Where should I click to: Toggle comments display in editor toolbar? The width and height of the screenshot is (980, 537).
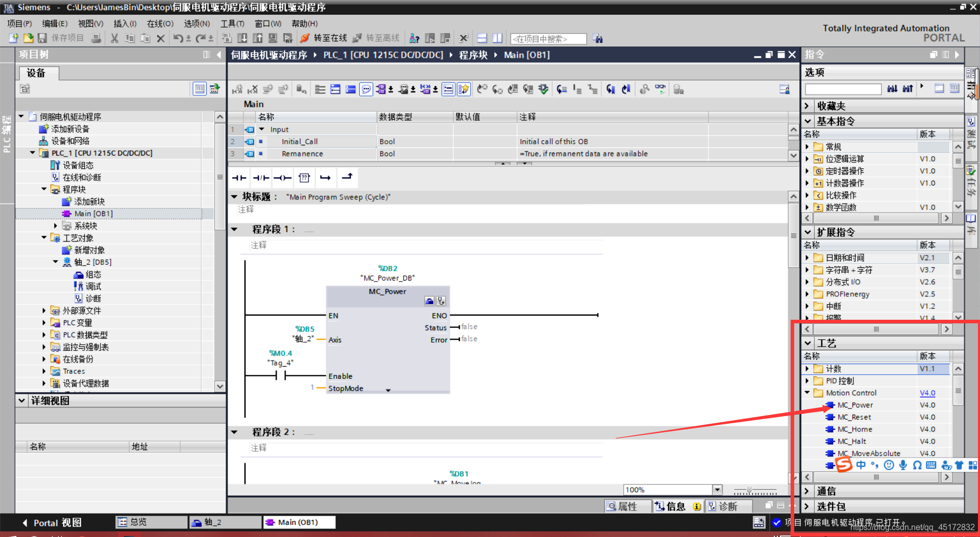[x=366, y=90]
